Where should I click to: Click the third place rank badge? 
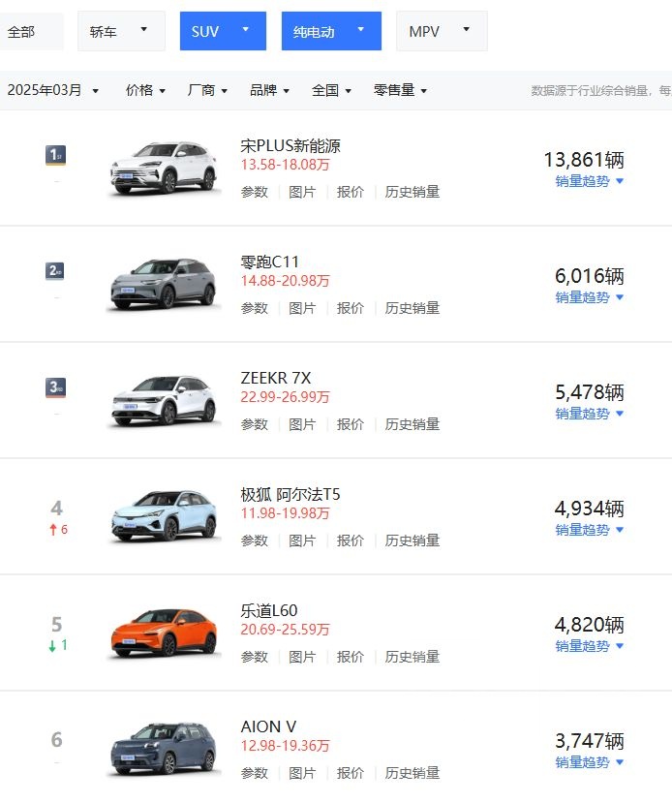pyautogui.click(x=56, y=387)
